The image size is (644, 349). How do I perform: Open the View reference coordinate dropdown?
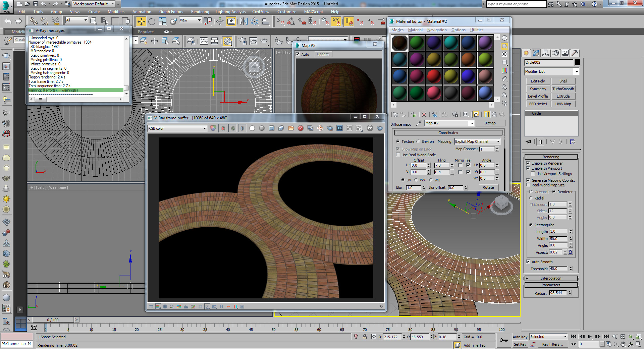[190, 20]
